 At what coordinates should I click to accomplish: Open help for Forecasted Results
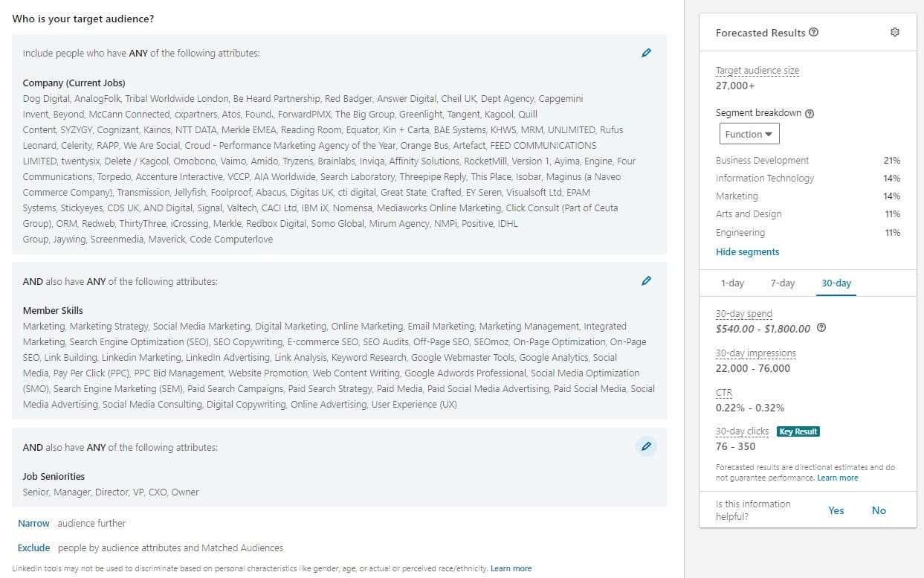tap(814, 33)
